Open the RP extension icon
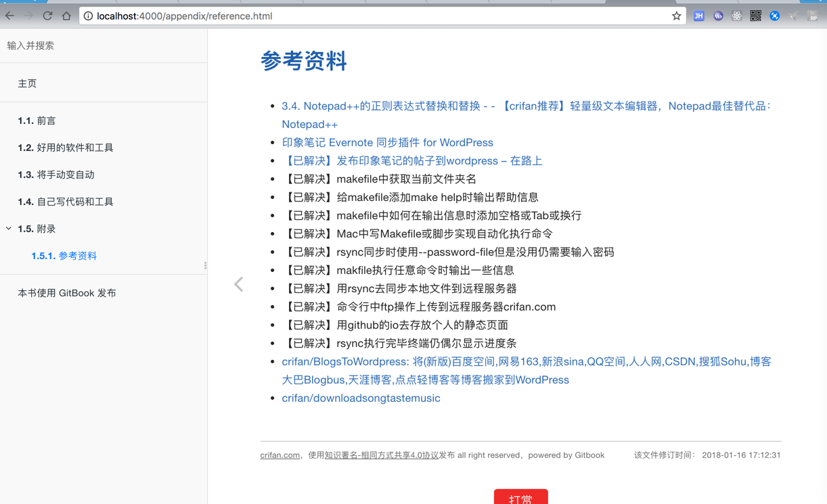Image resolution: width=827 pixels, height=504 pixels. click(813, 16)
